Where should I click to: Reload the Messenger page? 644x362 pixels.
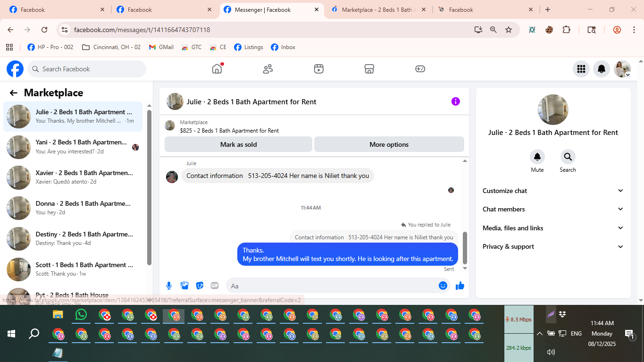click(44, 30)
